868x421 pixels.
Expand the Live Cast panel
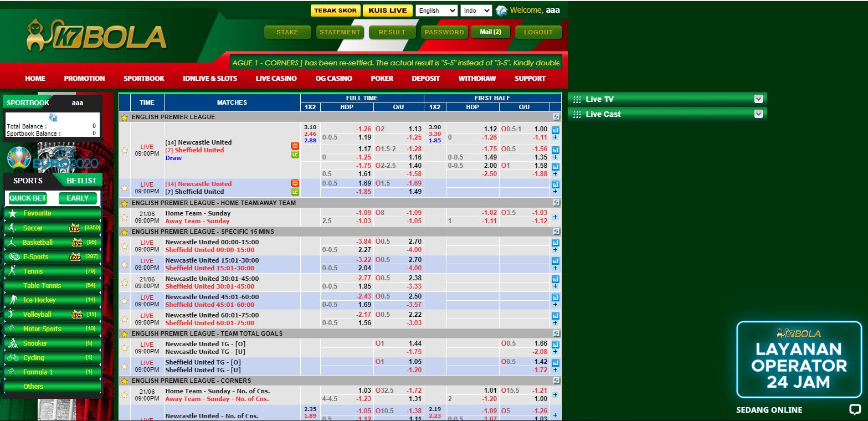click(759, 114)
